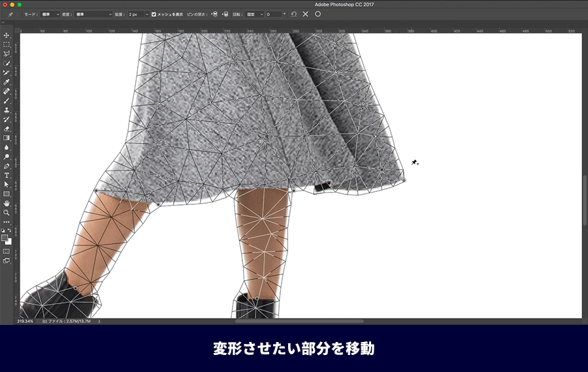
Task: Select the Clone Stamp tool
Action: coord(7,110)
